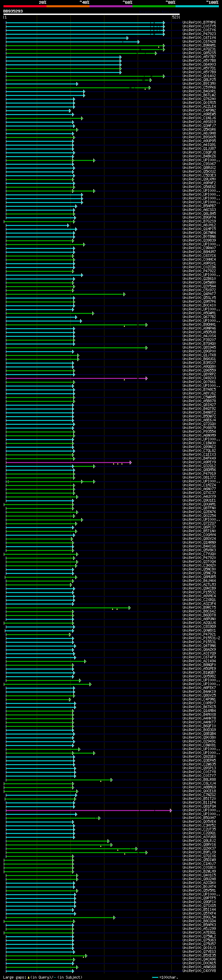
Task: Open hit UniRef100_B7FMP6
Action: (199, 23)
